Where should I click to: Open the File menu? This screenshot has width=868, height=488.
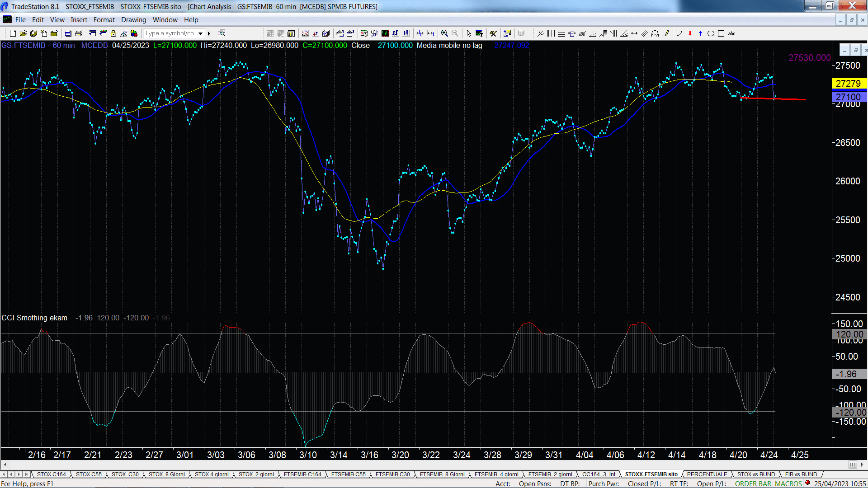point(20,20)
